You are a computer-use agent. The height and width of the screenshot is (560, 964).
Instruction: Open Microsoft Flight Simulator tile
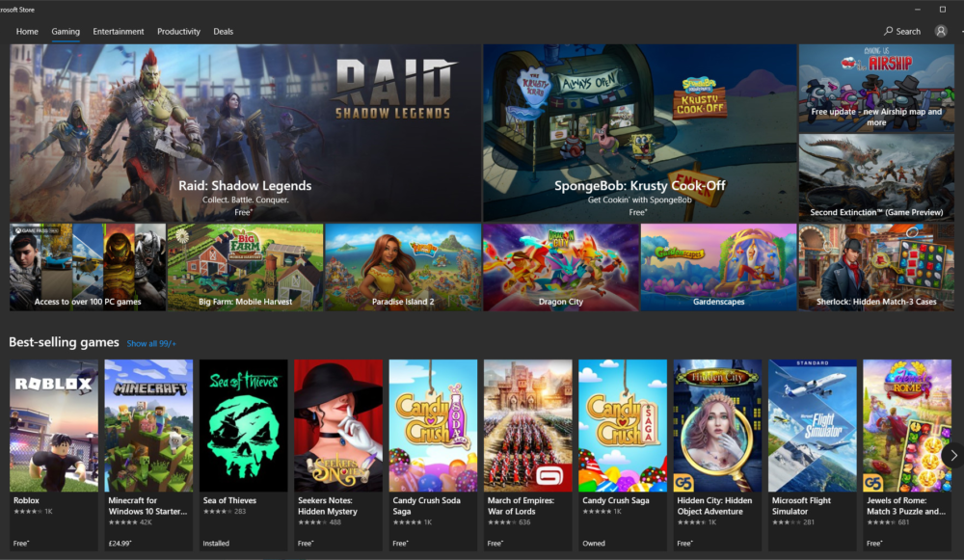coord(812,455)
